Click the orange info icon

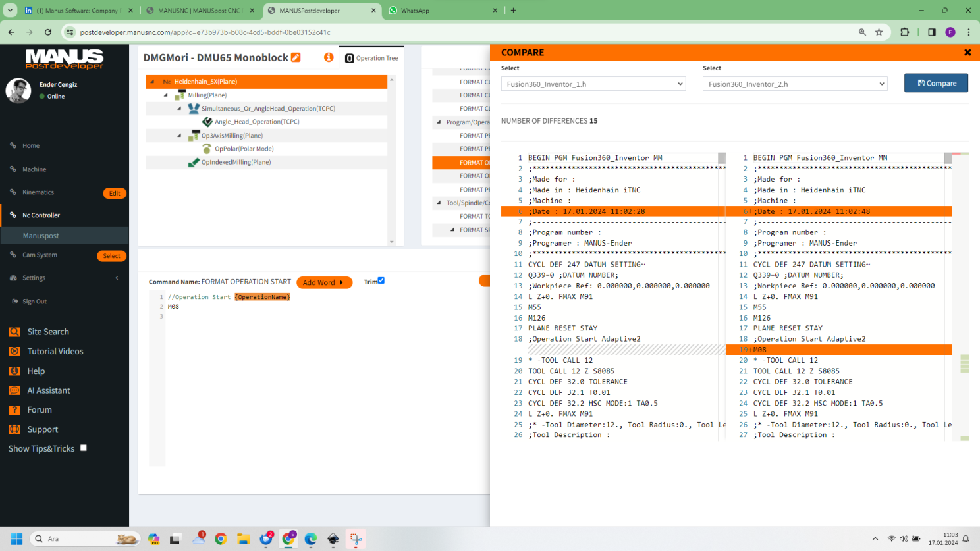tap(329, 58)
